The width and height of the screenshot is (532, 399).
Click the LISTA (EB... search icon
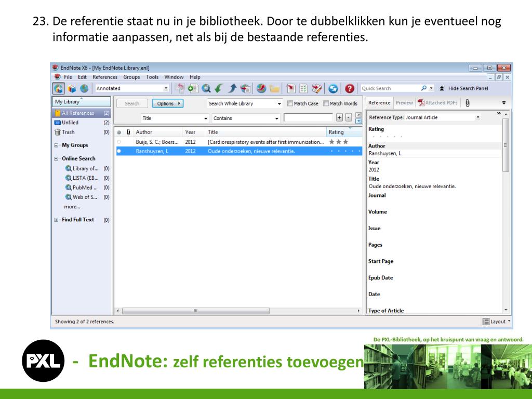click(68, 178)
